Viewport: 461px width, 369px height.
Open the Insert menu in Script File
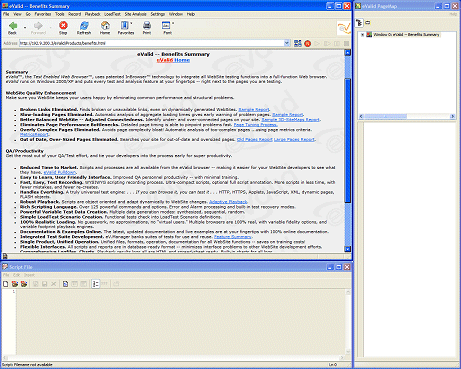pyautogui.click(x=29, y=275)
